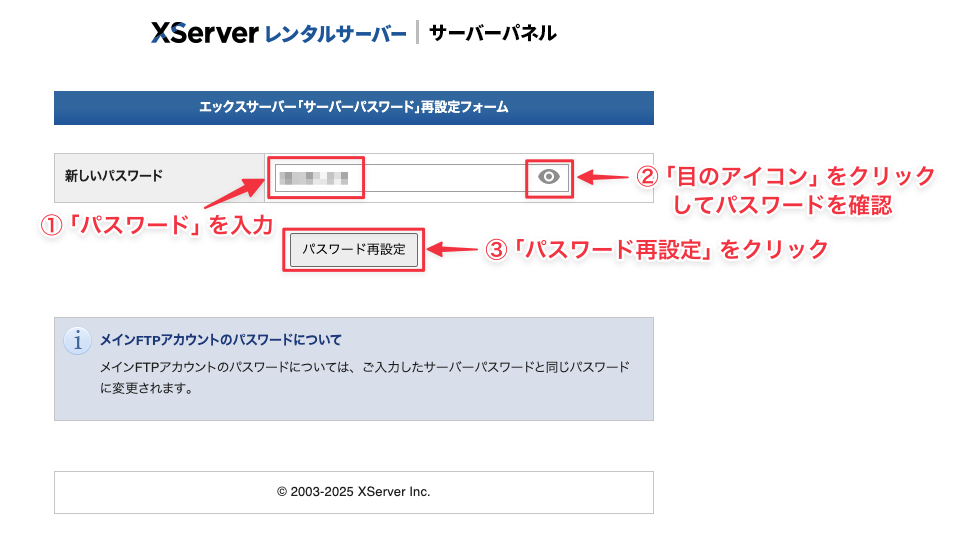Click the red arrow pointing at パスワード再設定 button

454,250
